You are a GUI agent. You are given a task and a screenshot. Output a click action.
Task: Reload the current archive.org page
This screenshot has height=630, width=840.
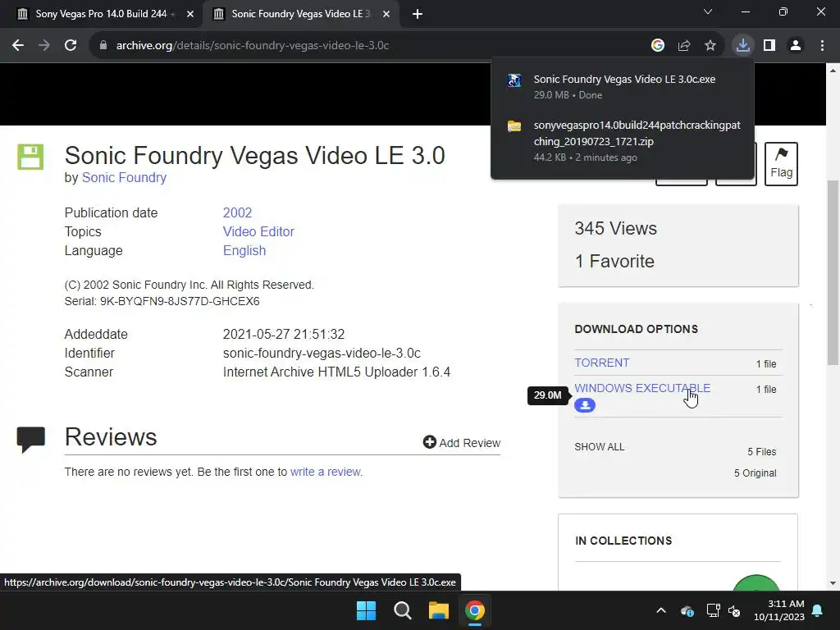coord(71,46)
